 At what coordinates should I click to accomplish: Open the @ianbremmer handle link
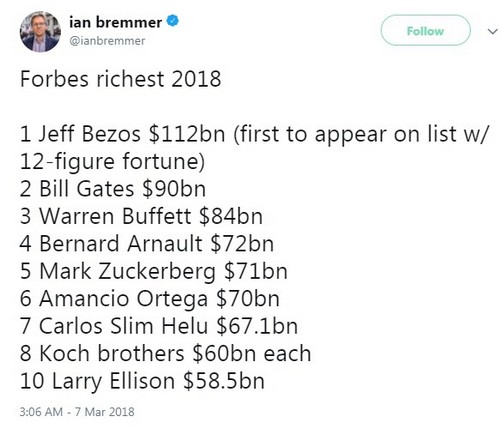pyautogui.click(x=107, y=41)
